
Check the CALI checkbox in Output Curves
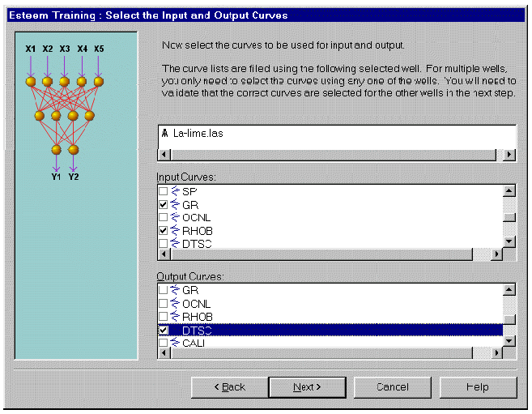tap(164, 344)
